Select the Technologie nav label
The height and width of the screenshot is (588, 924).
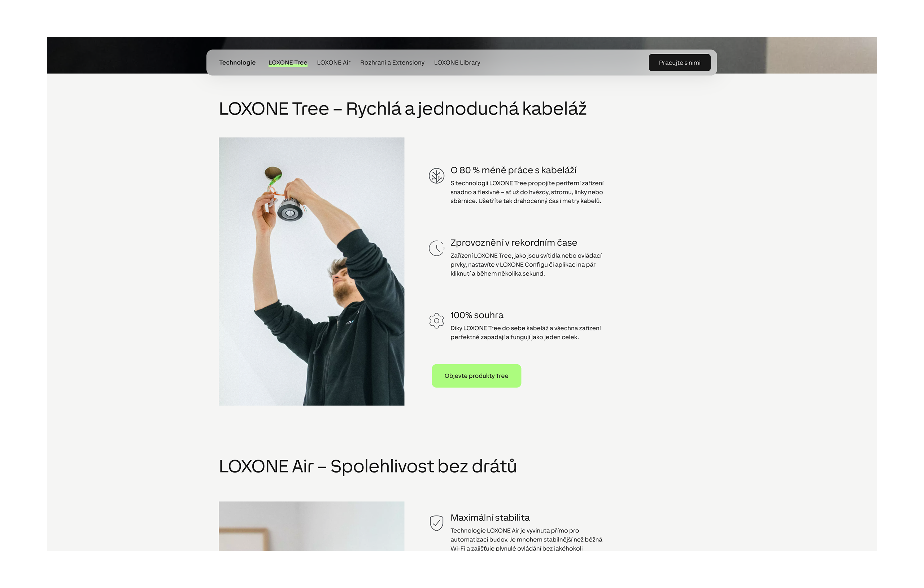pos(237,62)
